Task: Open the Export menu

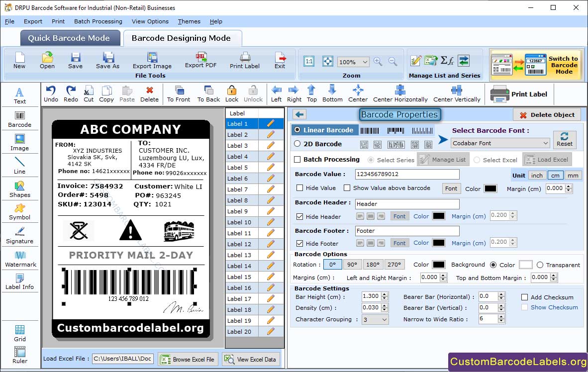Action: tap(33, 21)
